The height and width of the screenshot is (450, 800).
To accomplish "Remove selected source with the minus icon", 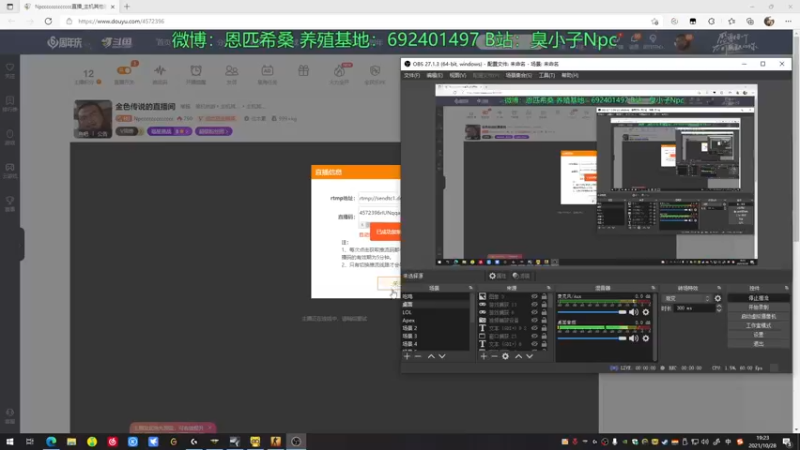I will pyautogui.click(x=494, y=356).
